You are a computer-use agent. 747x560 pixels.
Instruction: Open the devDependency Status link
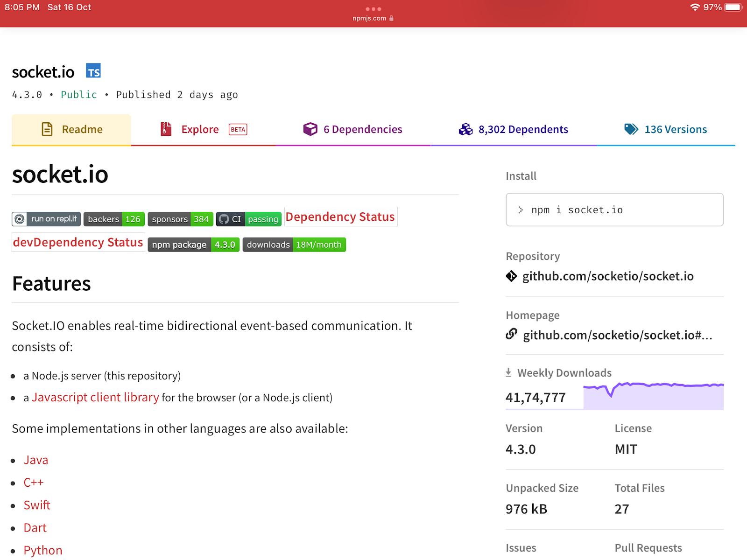point(78,243)
